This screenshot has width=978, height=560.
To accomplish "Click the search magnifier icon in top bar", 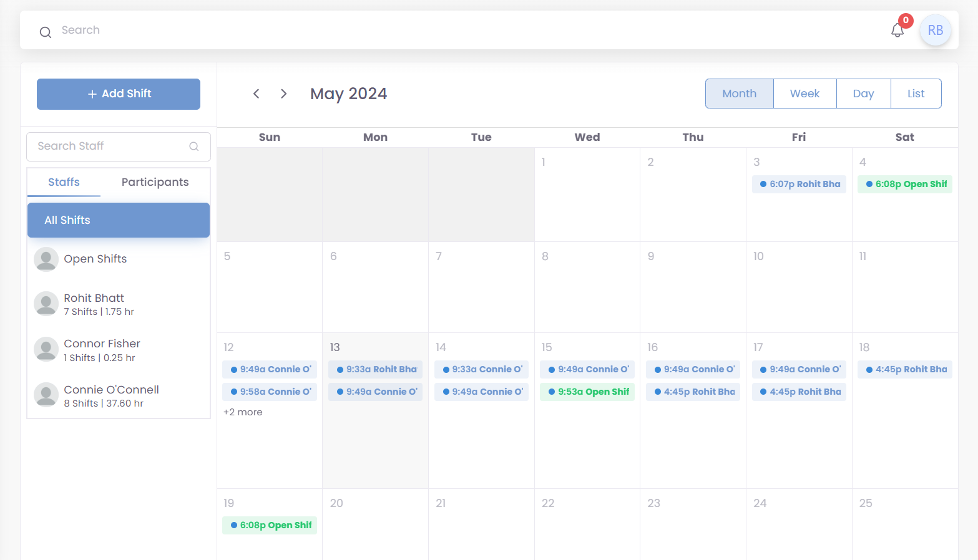I will (46, 32).
